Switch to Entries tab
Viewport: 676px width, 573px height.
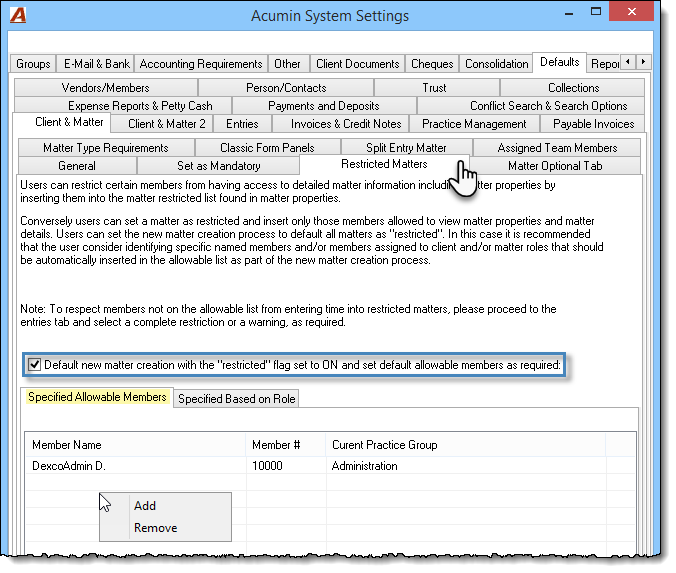point(242,124)
